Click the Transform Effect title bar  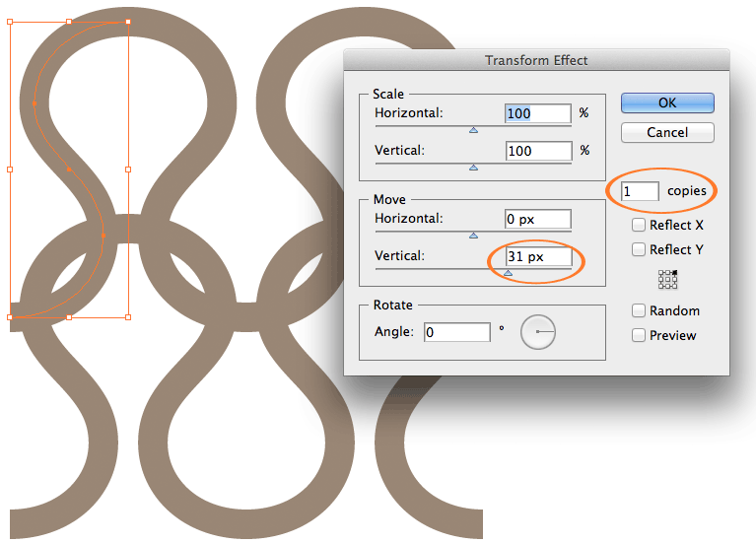(x=536, y=60)
